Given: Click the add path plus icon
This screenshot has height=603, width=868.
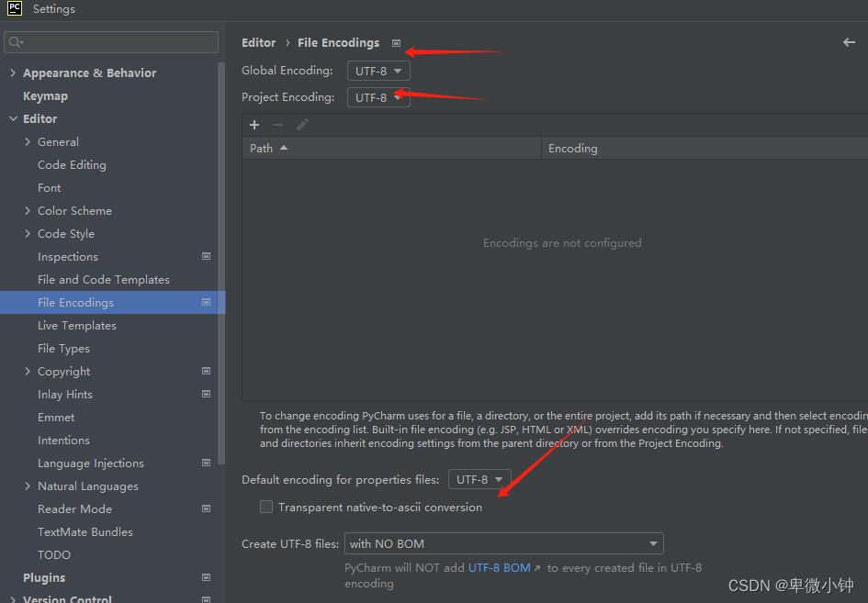Looking at the screenshot, I should 254,125.
